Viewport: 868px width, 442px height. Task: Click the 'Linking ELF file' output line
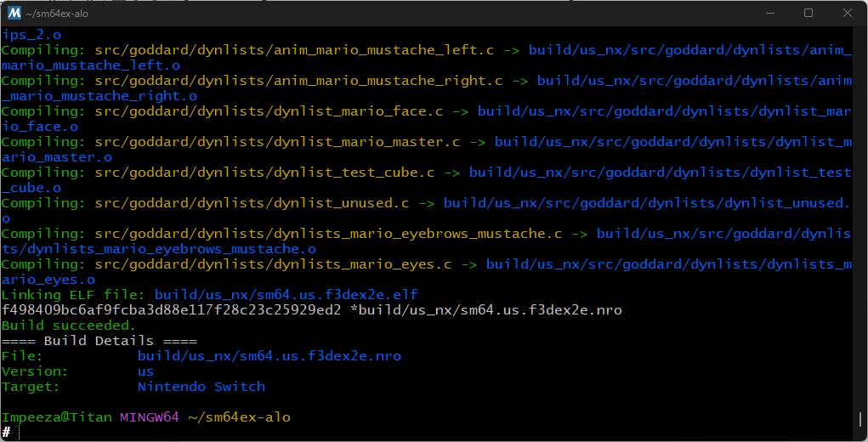[x=210, y=294]
